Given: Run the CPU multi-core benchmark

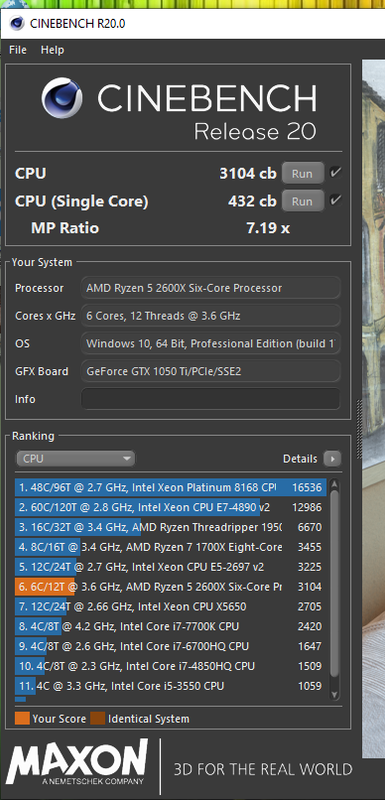Looking at the screenshot, I should pyautogui.click(x=302, y=173).
